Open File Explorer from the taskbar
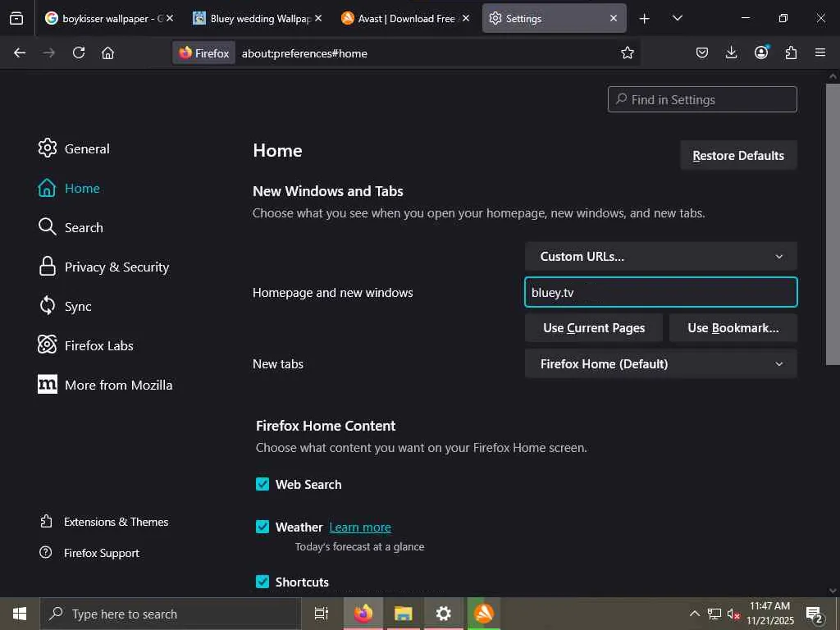The height and width of the screenshot is (630, 840). point(404,614)
